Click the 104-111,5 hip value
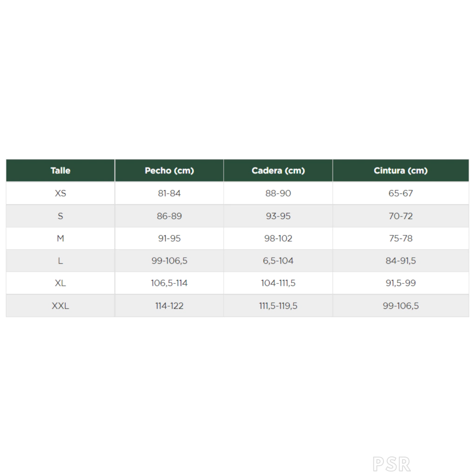Screen dimensions: 476x476 (278, 283)
